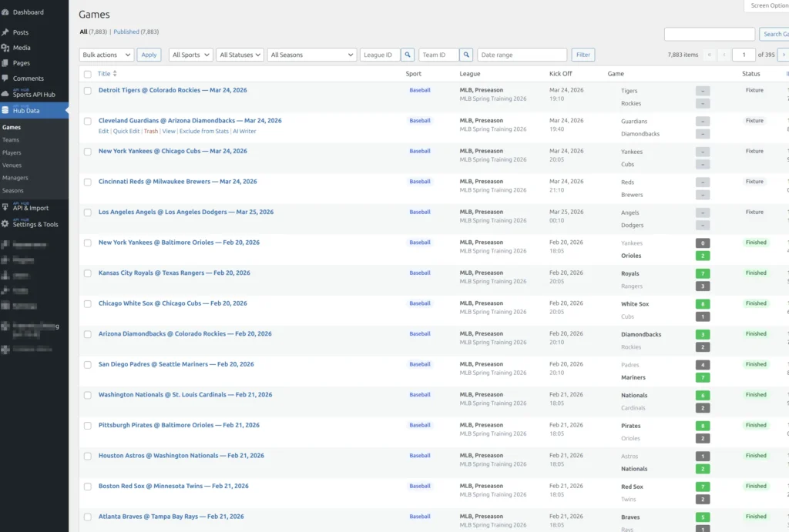Click the Finished status in Pittsburgh Pirates row
789x532 pixels.
[756, 426]
